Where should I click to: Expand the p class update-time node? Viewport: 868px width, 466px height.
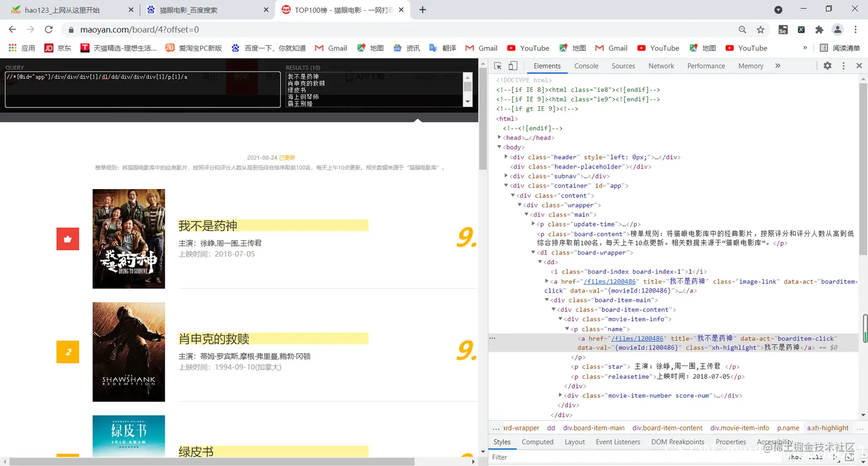coord(533,224)
